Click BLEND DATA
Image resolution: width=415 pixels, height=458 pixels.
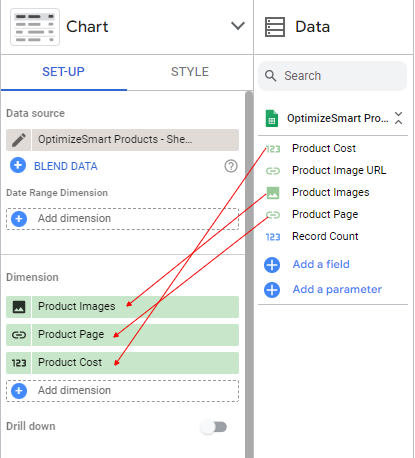66,166
